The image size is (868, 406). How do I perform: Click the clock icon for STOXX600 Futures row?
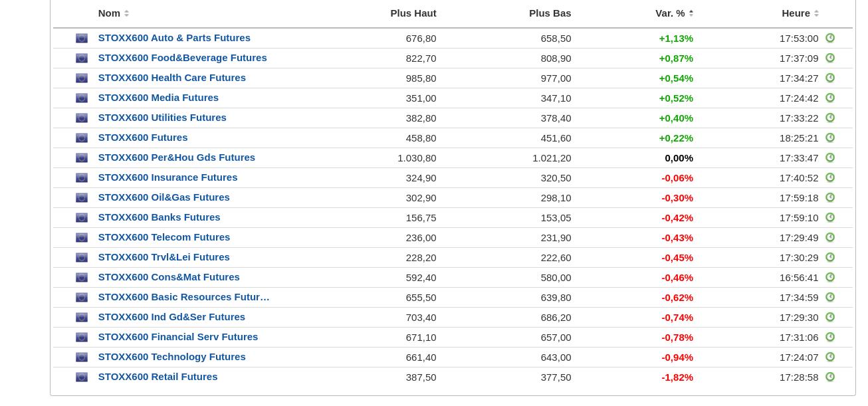tap(830, 138)
